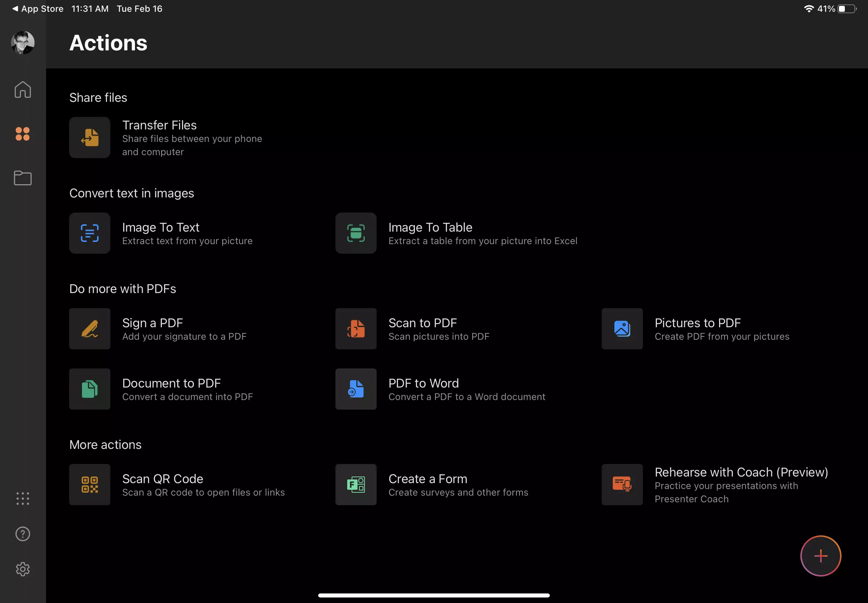
Task: Open the apps grid dots icon
Action: (23, 498)
